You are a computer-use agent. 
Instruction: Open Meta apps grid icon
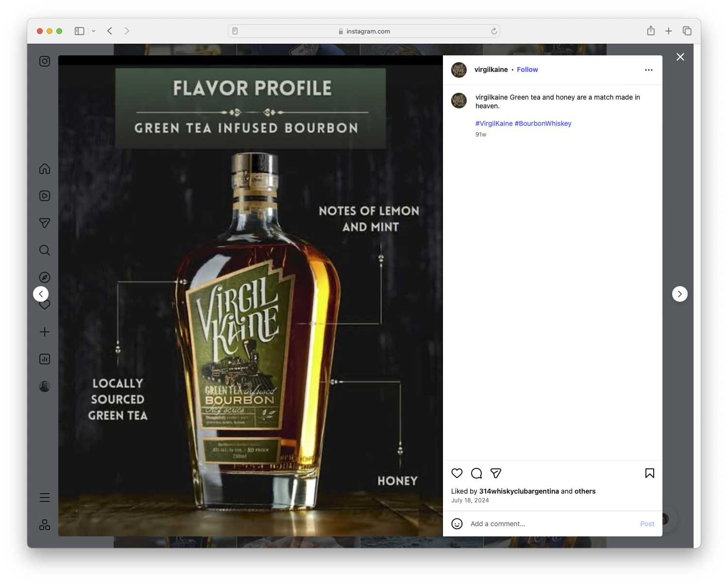tap(45, 525)
